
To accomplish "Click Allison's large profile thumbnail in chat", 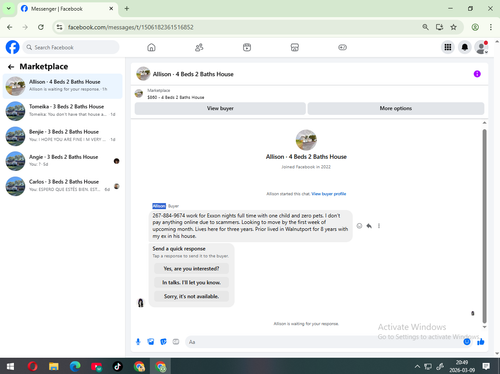I will pyautogui.click(x=306, y=140).
